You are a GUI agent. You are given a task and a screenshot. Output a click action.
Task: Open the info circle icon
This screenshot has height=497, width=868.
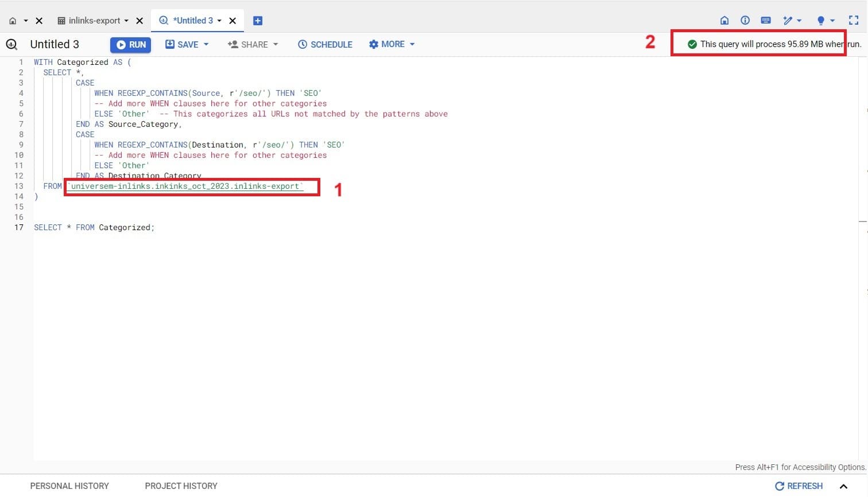tap(745, 21)
